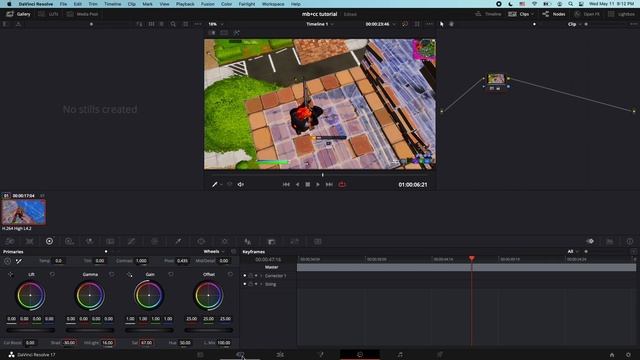The height and width of the screenshot is (360, 640).
Task: Toggle loop playback button
Action: coord(342,184)
